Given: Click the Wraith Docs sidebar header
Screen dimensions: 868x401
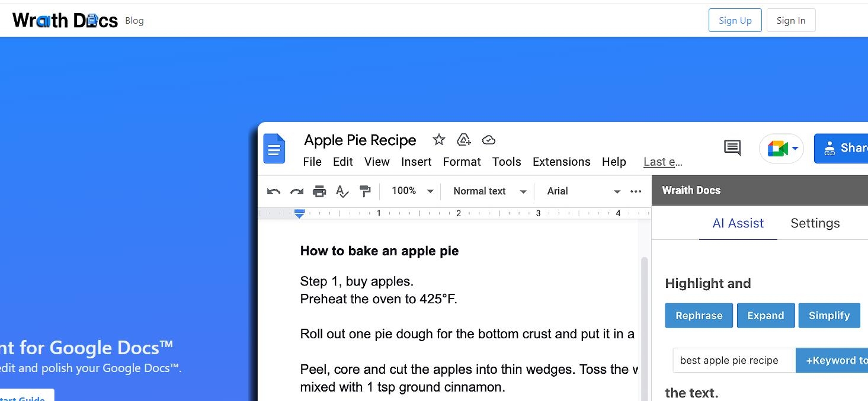Looking at the screenshot, I should click(x=760, y=190).
